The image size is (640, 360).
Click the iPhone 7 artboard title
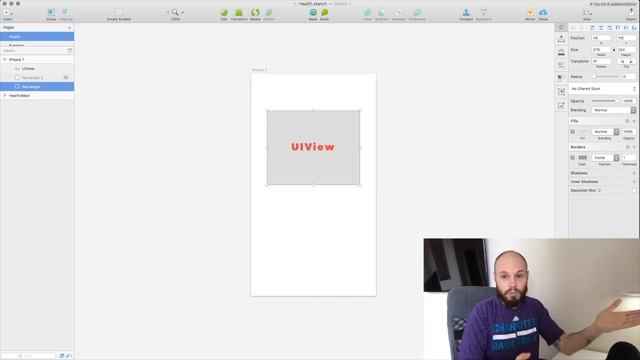[x=259, y=70]
